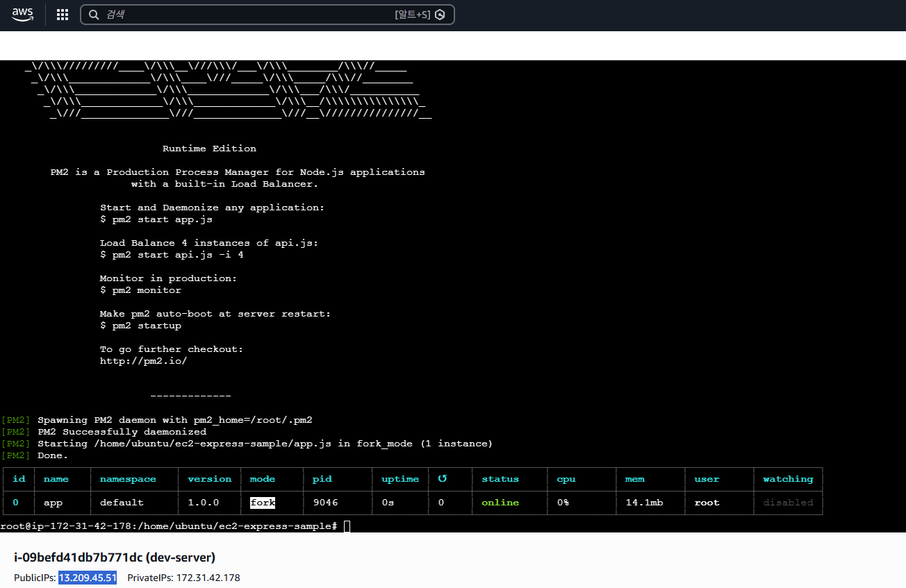Click the 'disabled' watching cell

coord(788,503)
